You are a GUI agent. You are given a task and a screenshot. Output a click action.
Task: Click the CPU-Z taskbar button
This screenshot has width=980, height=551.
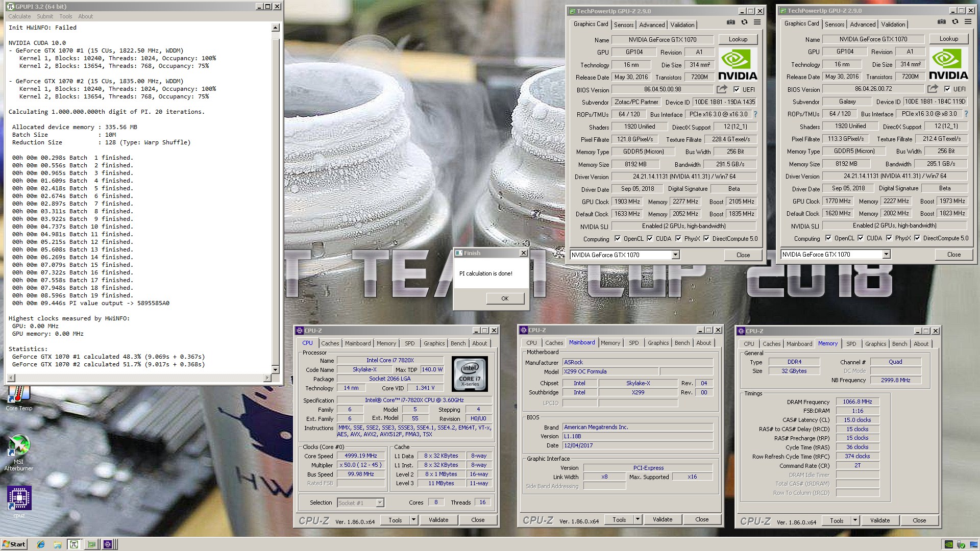click(x=108, y=544)
